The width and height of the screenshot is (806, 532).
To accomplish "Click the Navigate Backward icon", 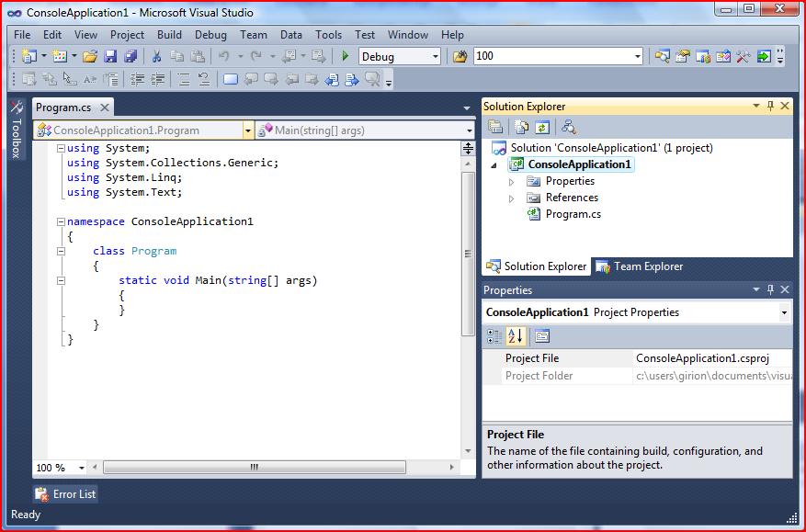I will pos(289,56).
